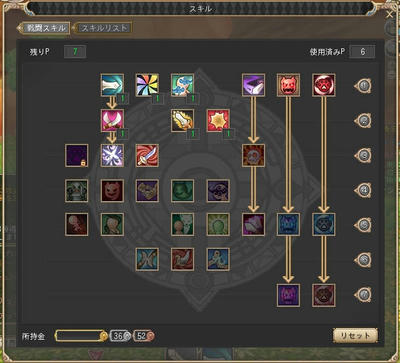Click the golden flaming sword skill
The width and height of the screenshot is (400, 363).
pos(182,120)
